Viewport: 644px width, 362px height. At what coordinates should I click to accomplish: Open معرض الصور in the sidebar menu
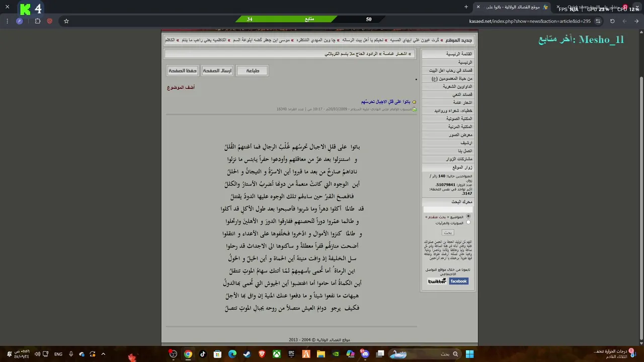(x=461, y=135)
